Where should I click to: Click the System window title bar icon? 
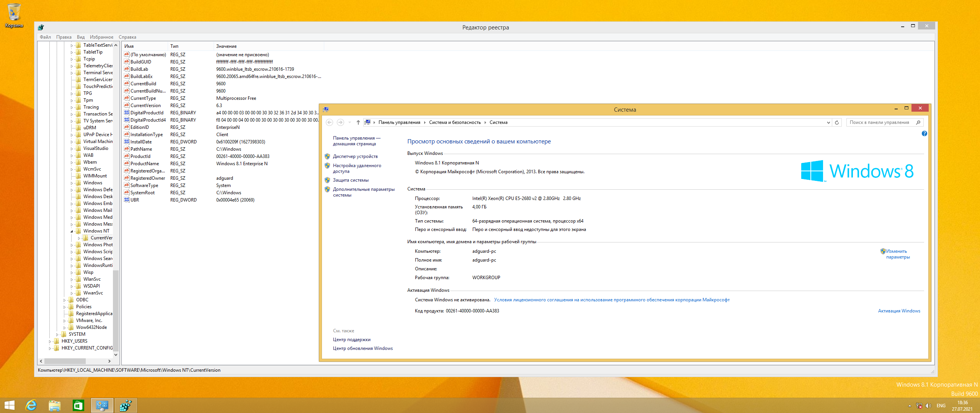(x=326, y=109)
